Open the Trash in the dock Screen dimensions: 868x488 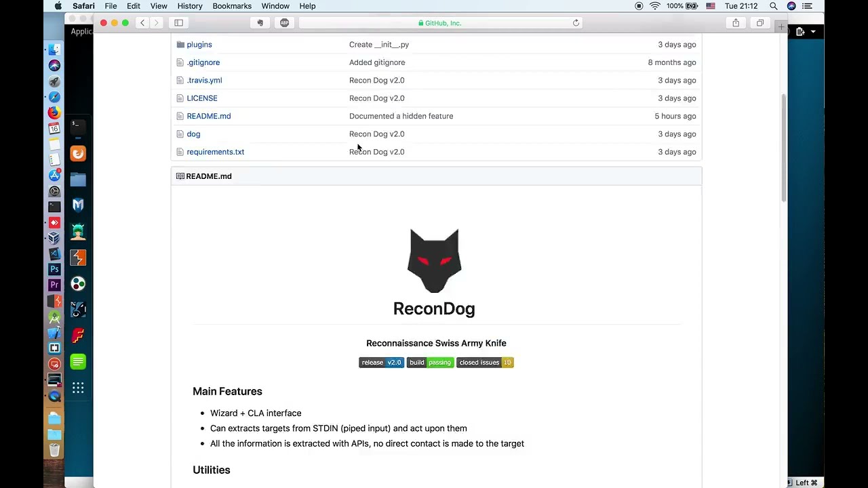(54, 450)
